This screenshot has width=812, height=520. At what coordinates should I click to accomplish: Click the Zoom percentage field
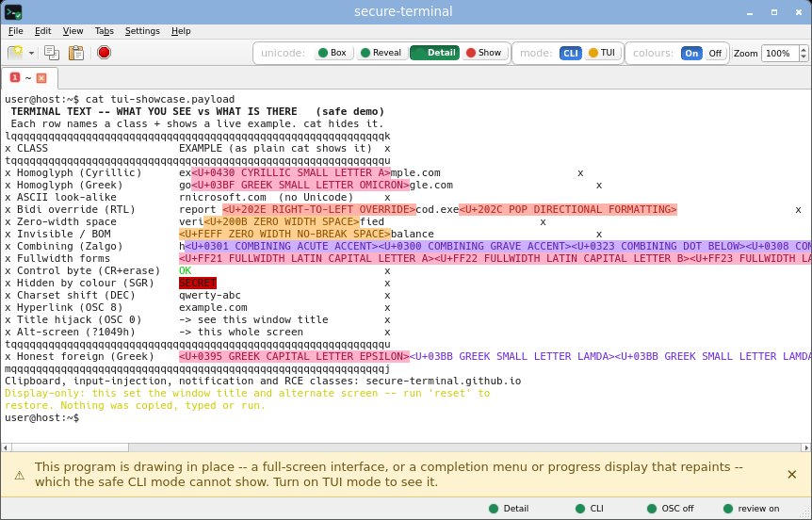click(x=780, y=54)
